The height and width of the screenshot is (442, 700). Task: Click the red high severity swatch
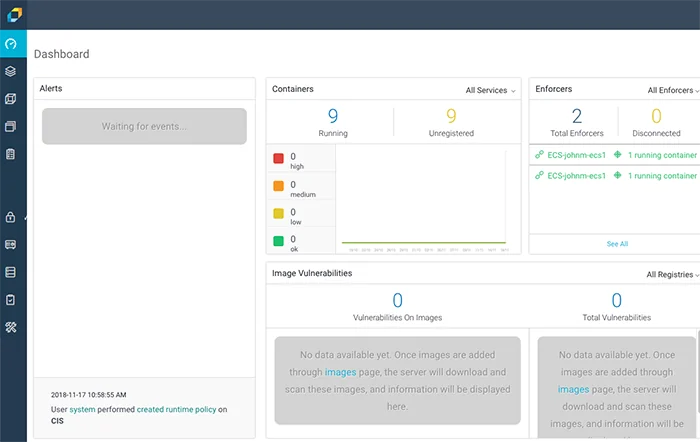pos(278,158)
